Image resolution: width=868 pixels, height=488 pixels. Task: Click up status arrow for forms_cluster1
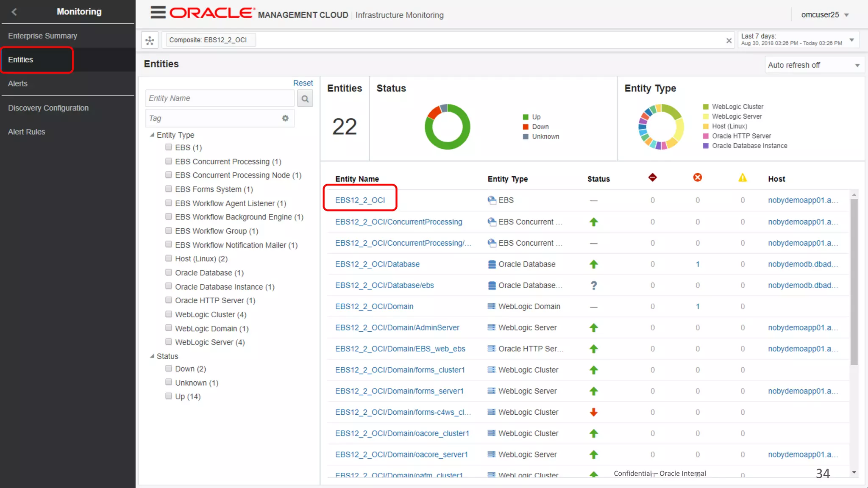coord(594,370)
